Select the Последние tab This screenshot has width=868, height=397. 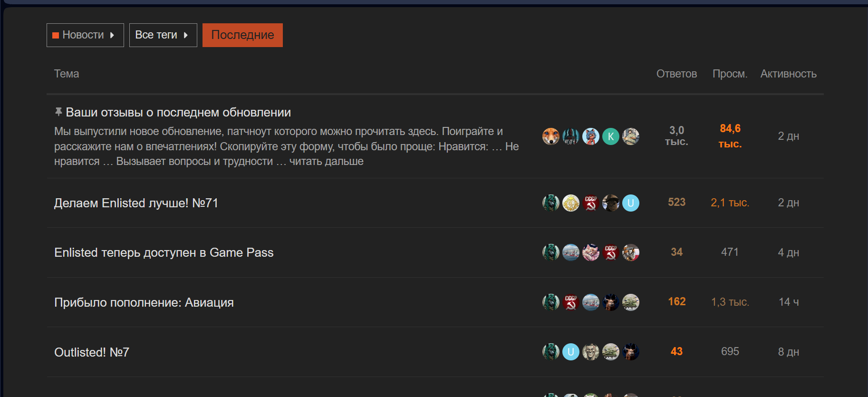tap(242, 35)
